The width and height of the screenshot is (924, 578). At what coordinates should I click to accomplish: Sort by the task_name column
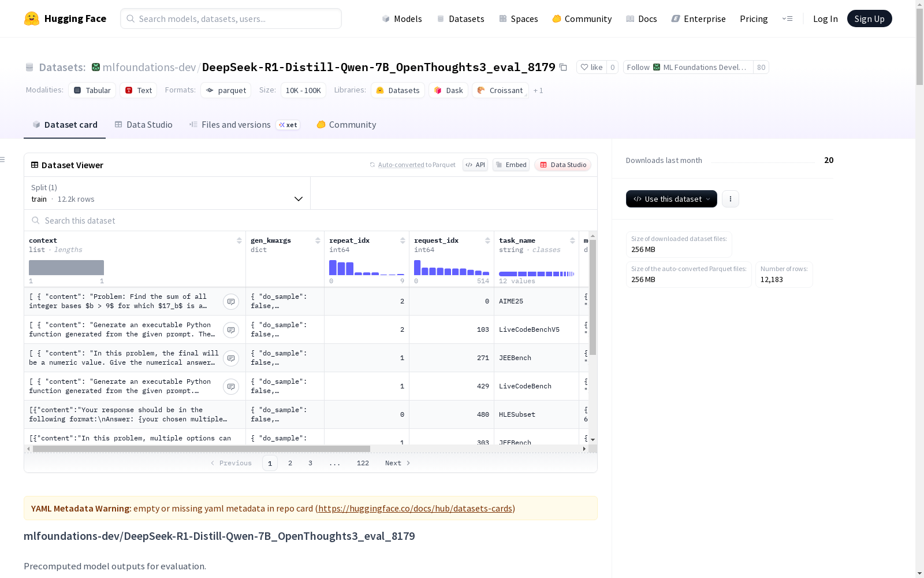tap(572, 240)
